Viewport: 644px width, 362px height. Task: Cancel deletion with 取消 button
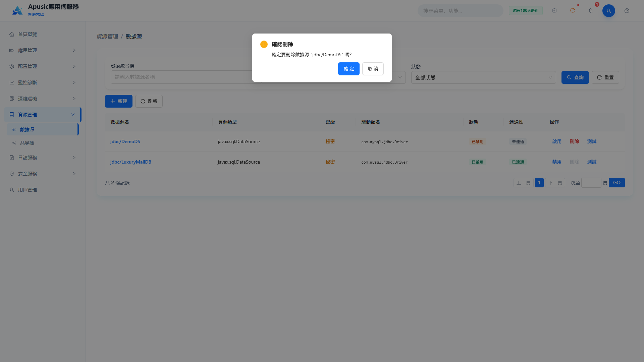373,69
